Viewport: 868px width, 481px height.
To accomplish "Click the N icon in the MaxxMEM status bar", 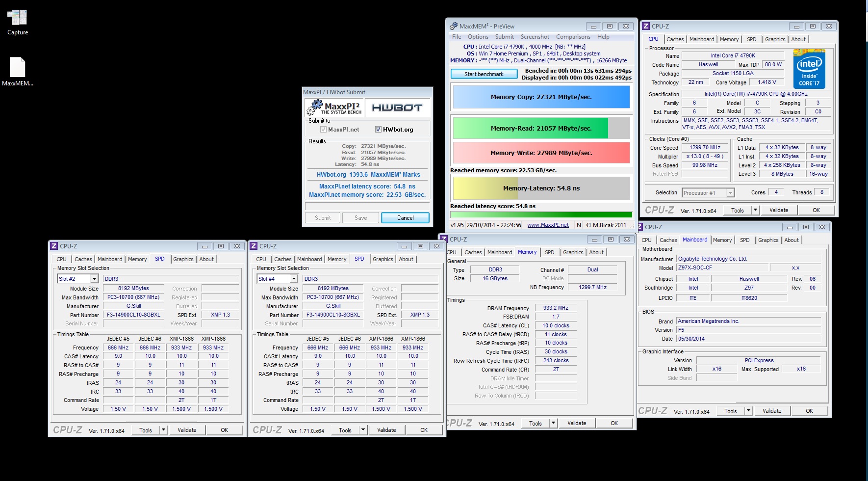I will point(579,225).
